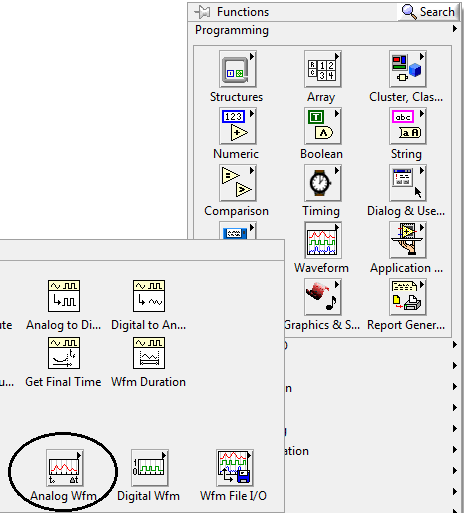Open the Digital Wfm subpalette

click(x=150, y=468)
